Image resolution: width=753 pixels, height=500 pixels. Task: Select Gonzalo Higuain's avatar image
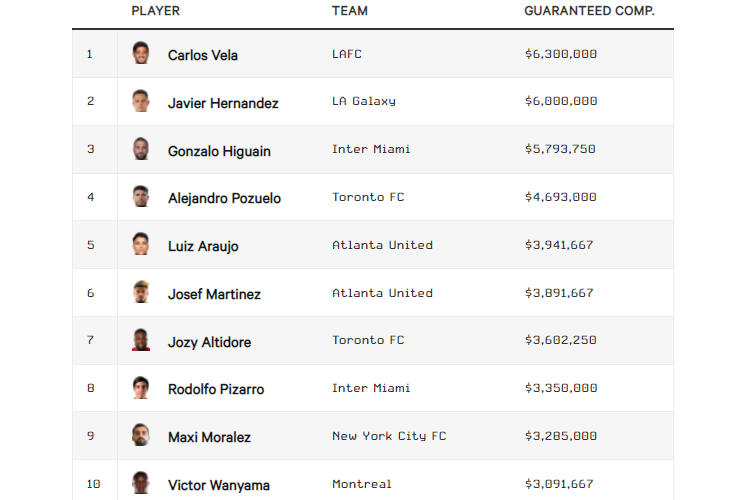pos(141,150)
